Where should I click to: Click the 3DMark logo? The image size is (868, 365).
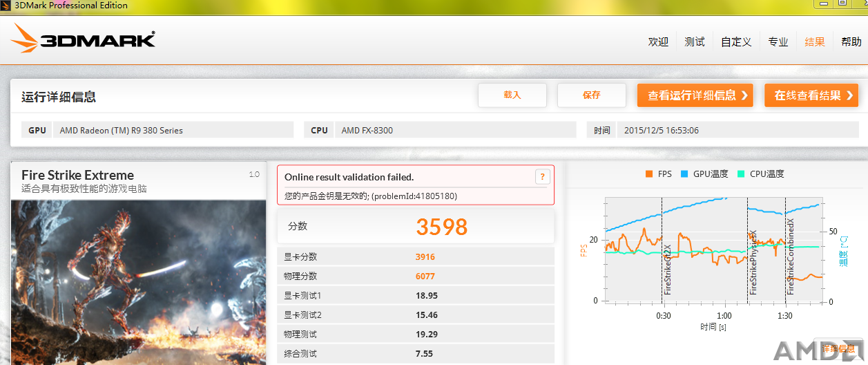point(83,39)
